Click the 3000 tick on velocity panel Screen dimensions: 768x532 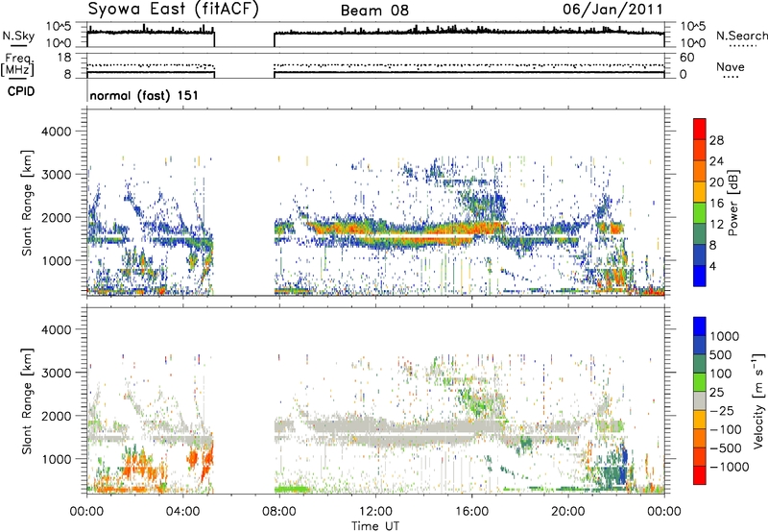[57, 373]
